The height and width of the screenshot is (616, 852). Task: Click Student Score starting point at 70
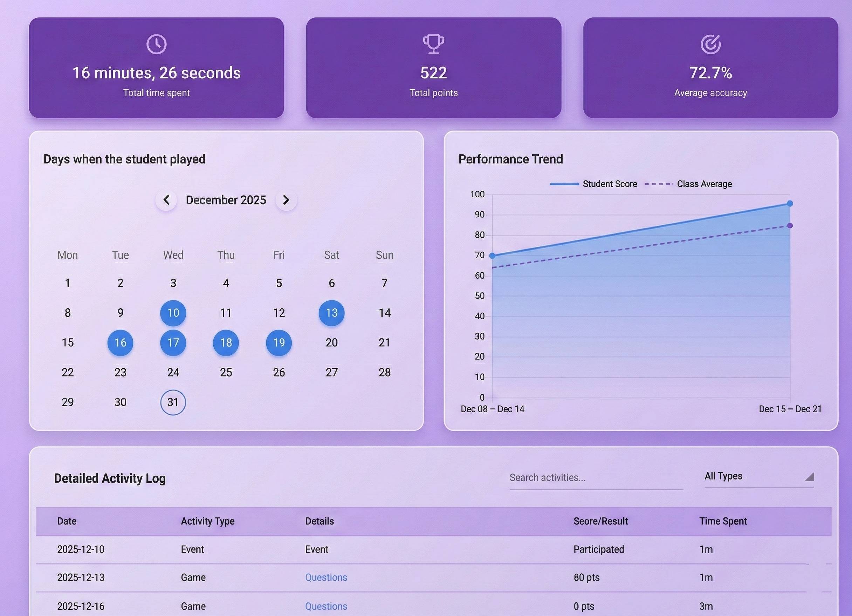pos(492,255)
